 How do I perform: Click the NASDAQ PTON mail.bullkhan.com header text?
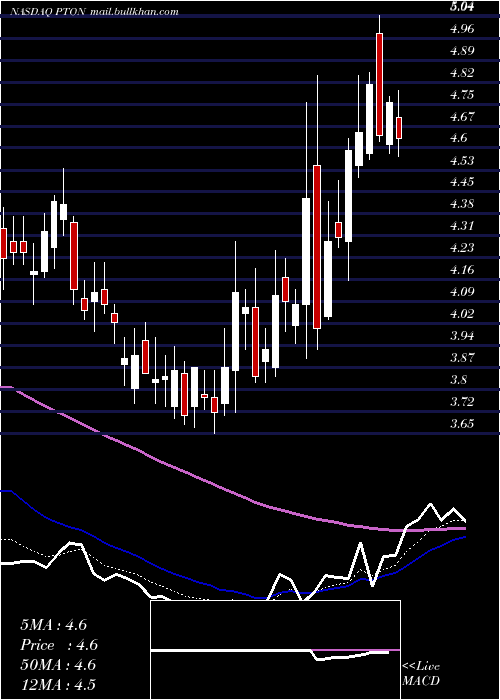(x=93, y=12)
